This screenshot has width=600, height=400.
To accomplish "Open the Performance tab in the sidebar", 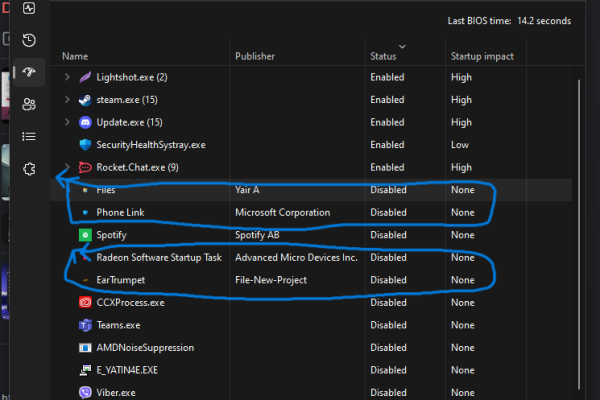I will (x=29, y=8).
